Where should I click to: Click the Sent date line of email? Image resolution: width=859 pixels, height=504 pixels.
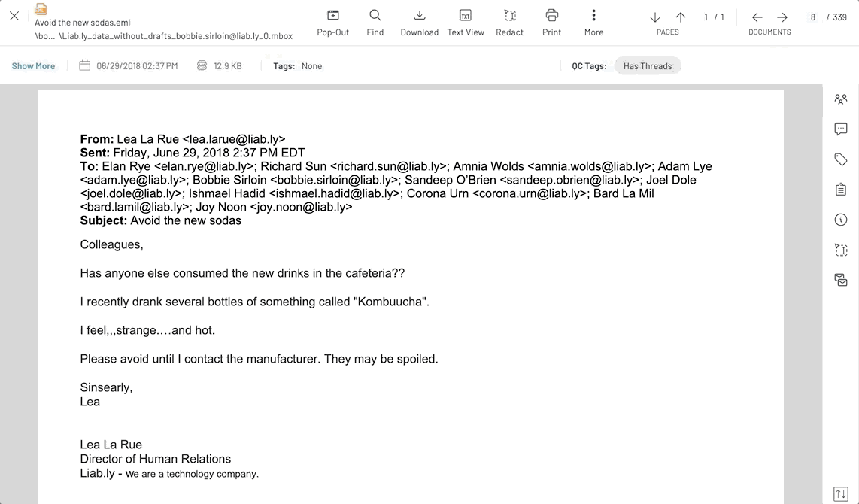point(193,153)
